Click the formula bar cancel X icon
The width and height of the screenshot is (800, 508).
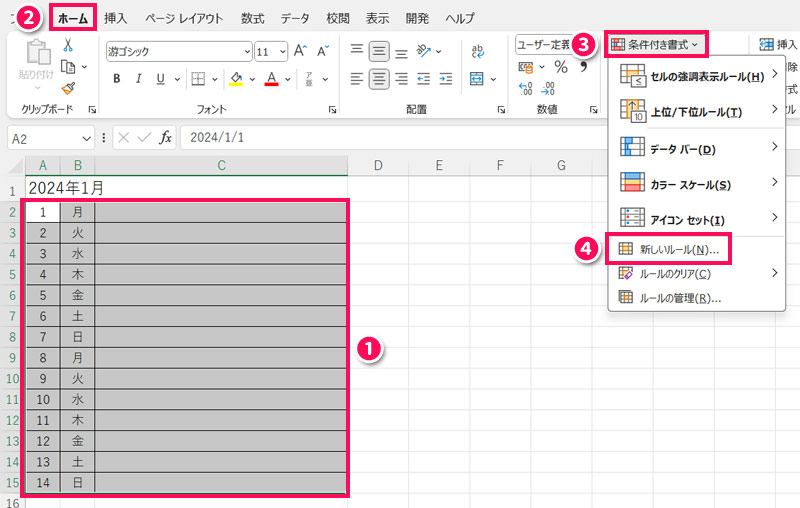(123, 138)
